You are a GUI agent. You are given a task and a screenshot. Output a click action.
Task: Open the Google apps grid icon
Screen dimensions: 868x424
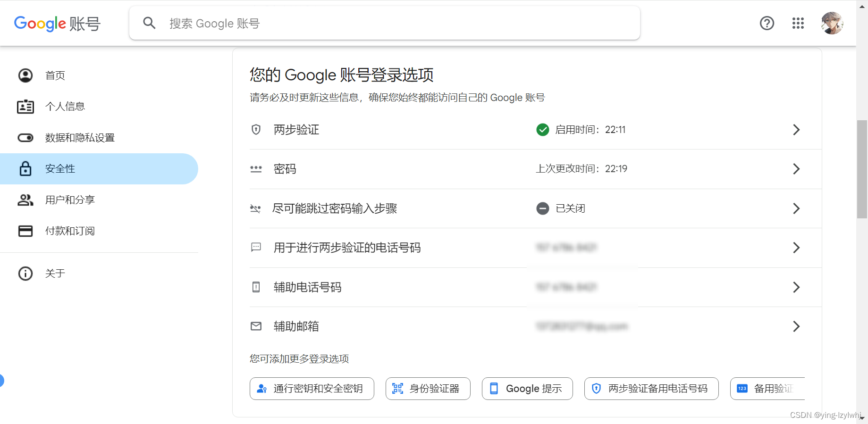[798, 23]
